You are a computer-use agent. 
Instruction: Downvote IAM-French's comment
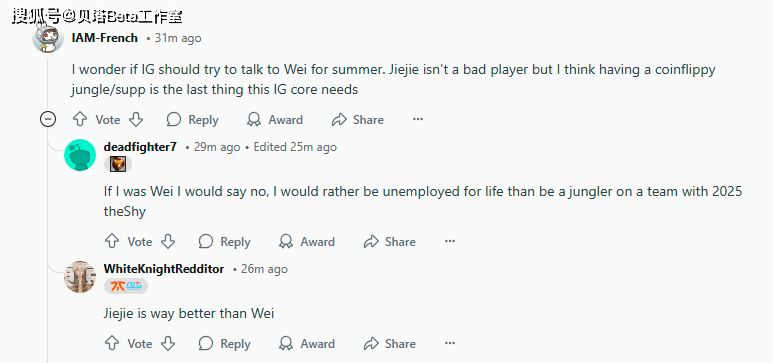(136, 119)
